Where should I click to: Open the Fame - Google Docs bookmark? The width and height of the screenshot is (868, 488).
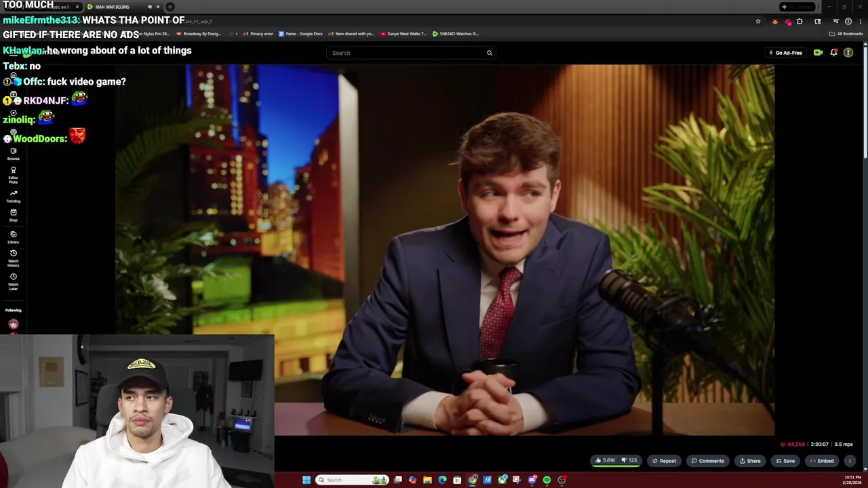click(301, 34)
